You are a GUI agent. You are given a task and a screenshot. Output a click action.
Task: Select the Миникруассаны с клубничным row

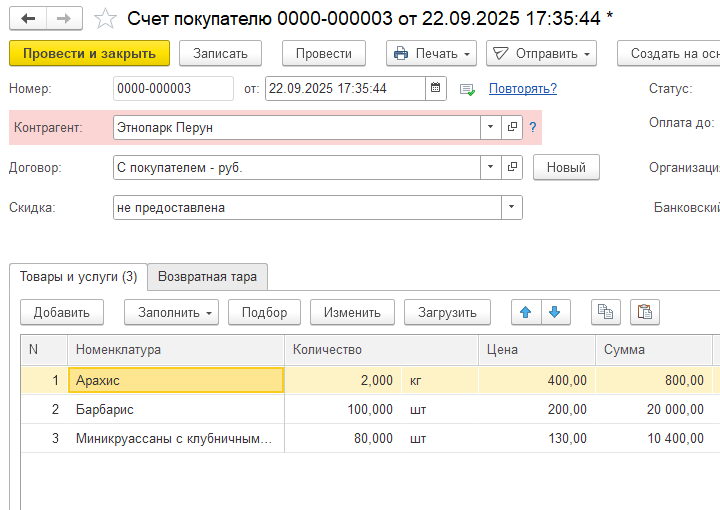point(176,438)
